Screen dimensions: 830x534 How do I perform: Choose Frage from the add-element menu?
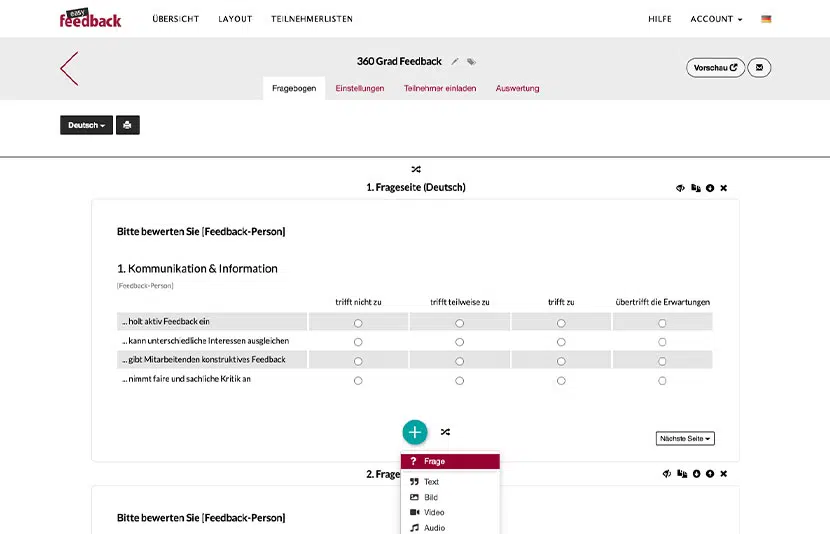click(x=450, y=461)
